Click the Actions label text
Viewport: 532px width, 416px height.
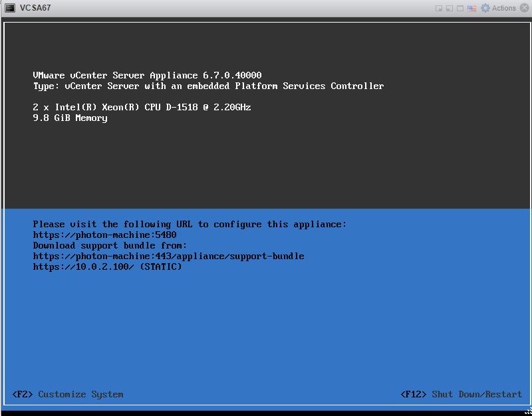click(x=503, y=8)
